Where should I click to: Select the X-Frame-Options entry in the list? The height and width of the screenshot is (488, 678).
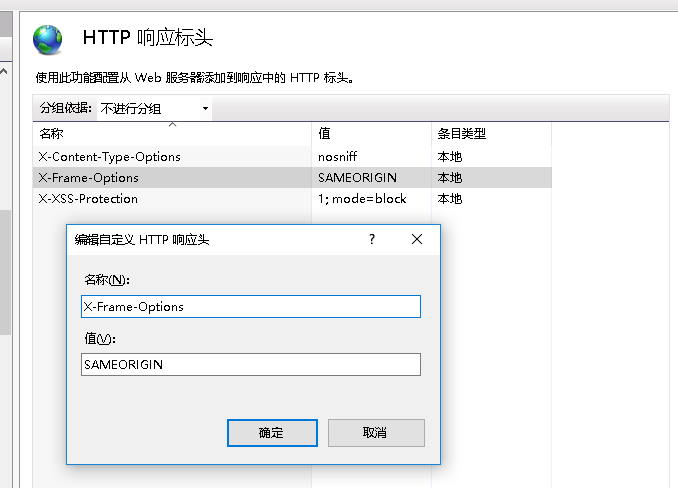coord(88,178)
